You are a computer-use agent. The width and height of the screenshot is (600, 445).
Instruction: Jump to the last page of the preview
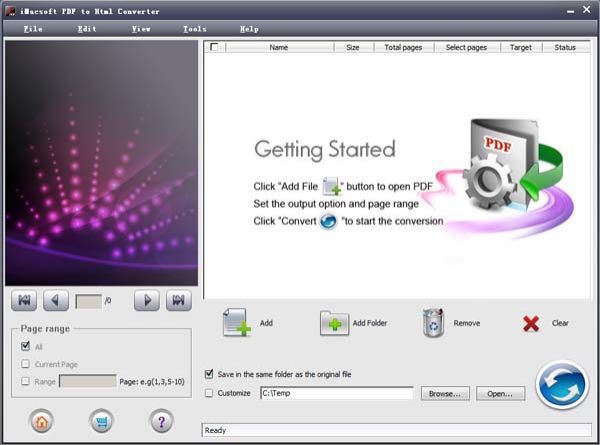click(x=179, y=300)
